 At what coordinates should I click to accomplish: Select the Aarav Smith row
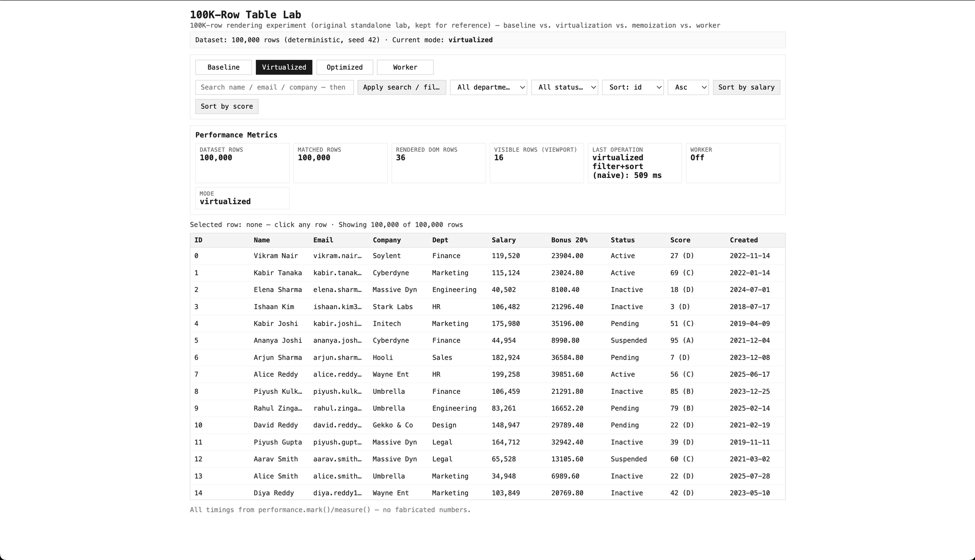point(487,459)
